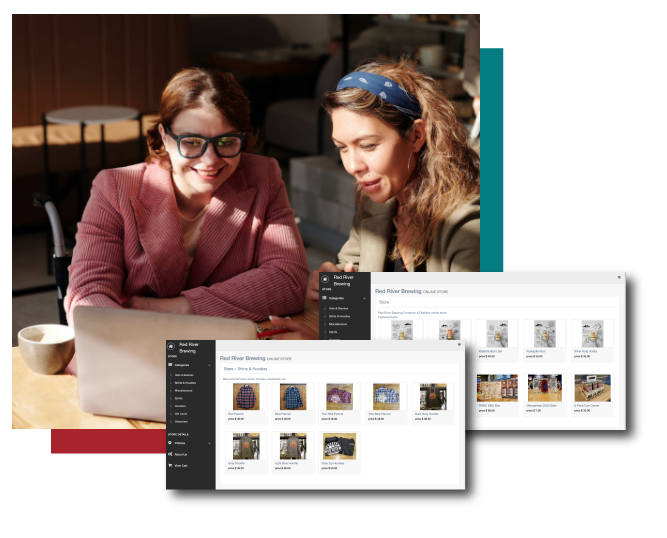Open Spirits category in front window sidebar
Image resolution: width=667 pixels, height=538 pixels.
pyautogui.click(x=179, y=399)
